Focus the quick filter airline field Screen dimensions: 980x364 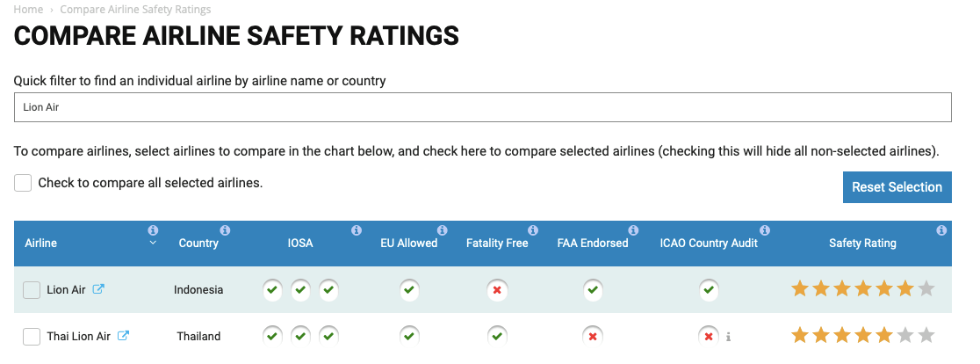tap(482, 107)
